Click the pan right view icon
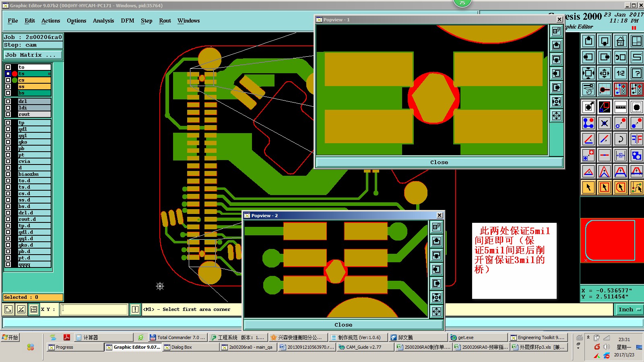This screenshot has width=644, height=362. 605,57
